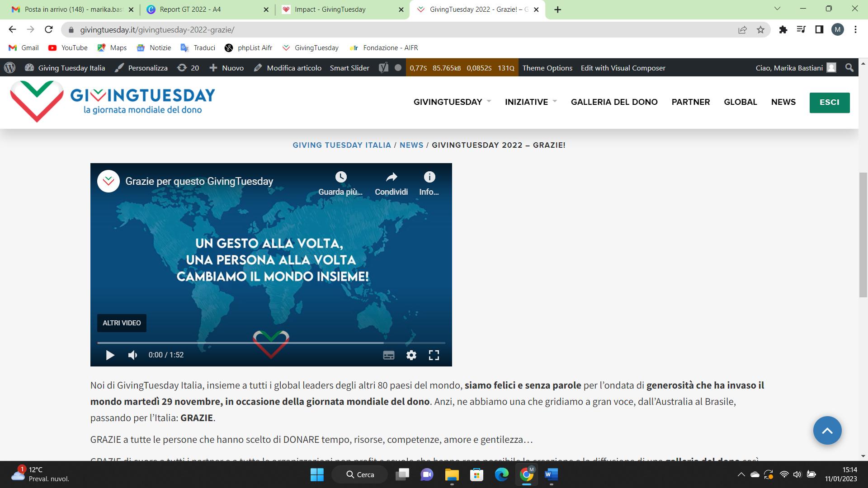Enter video fullscreen mode
The height and width of the screenshot is (488, 868).
(x=434, y=355)
